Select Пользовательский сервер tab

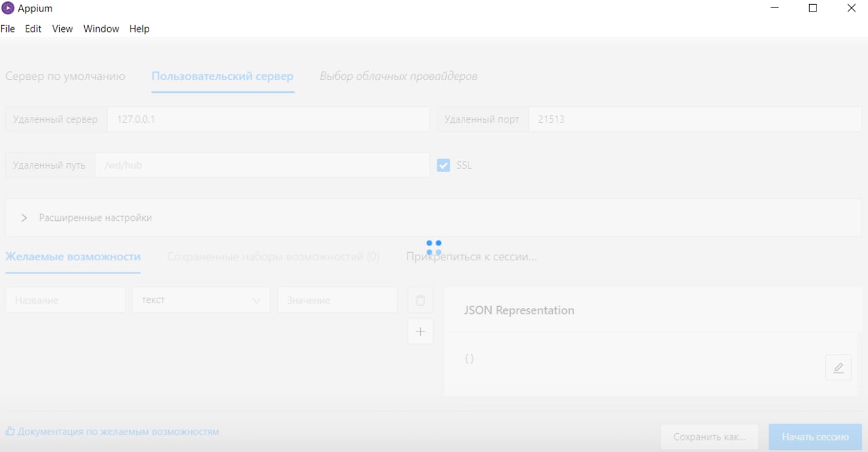point(222,76)
